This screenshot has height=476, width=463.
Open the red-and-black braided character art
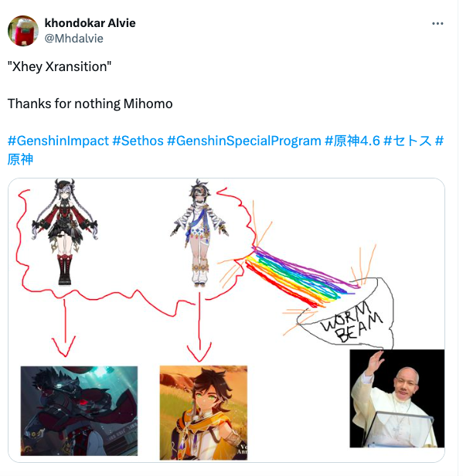click(x=65, y=233)
